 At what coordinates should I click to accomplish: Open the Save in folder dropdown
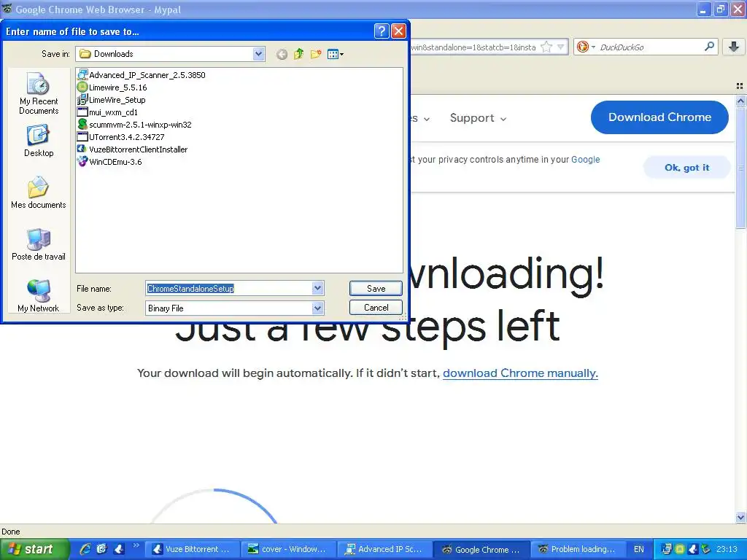tap(258, 54)
